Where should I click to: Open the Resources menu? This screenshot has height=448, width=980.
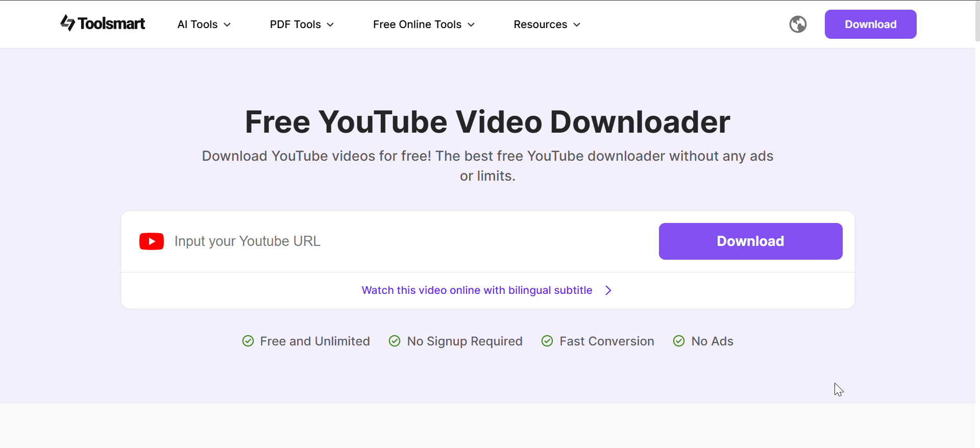[547, 24]
